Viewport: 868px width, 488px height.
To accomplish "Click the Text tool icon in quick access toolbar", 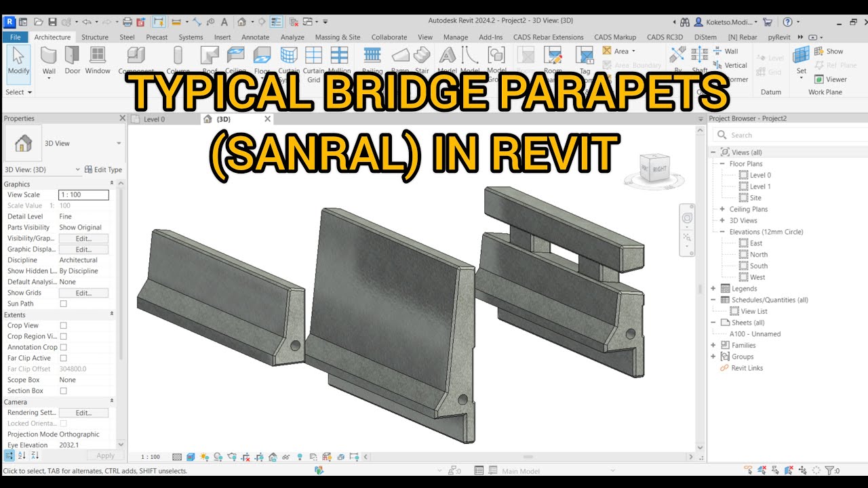I will tap(224, 22).
